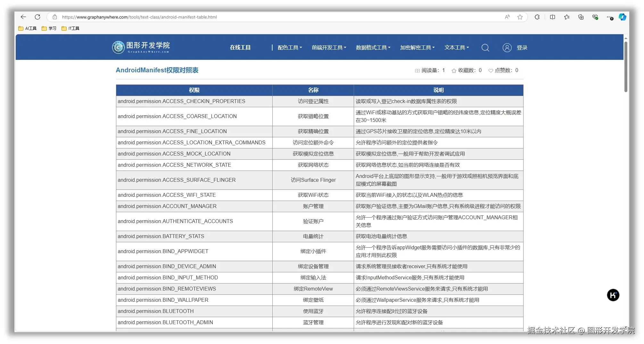Click the AndroidManifest权限对照表 page title
The height and width of the screenshot is (344, 644).
157,70
